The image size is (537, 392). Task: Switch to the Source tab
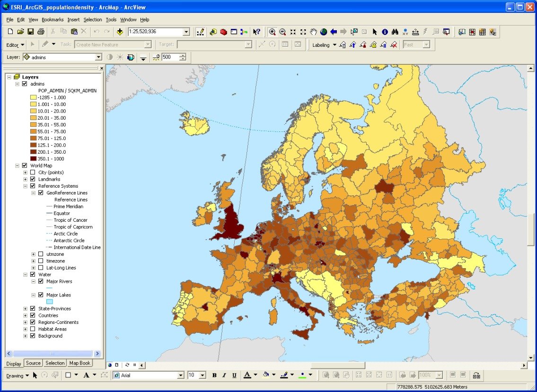click(33, 363)
